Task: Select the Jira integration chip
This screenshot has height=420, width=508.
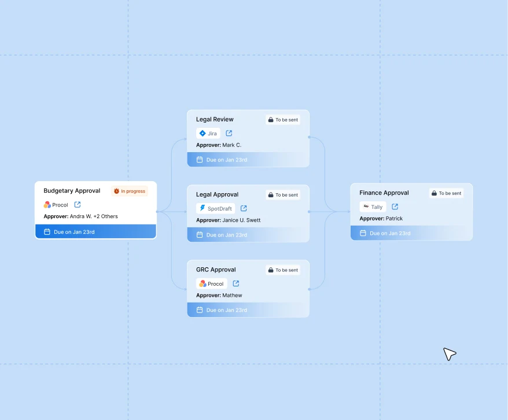Action: tap(208, 133)
